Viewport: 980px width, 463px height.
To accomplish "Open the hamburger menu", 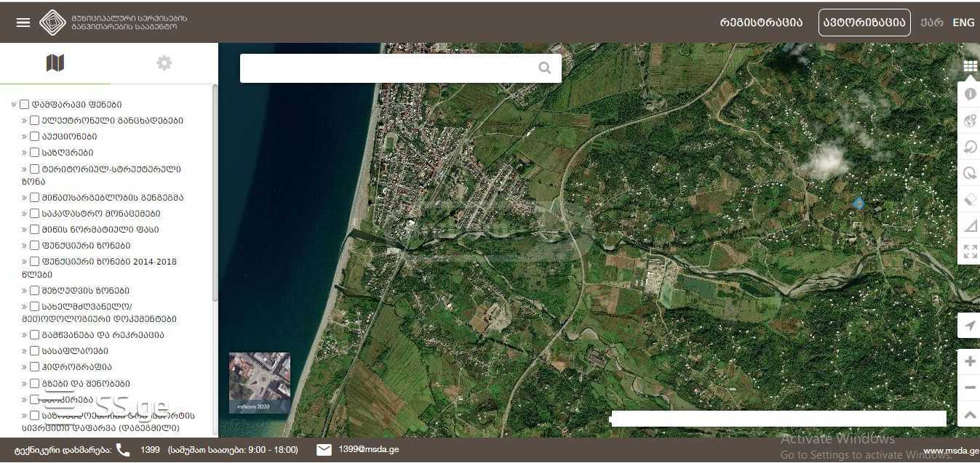I will pos(23,23).
